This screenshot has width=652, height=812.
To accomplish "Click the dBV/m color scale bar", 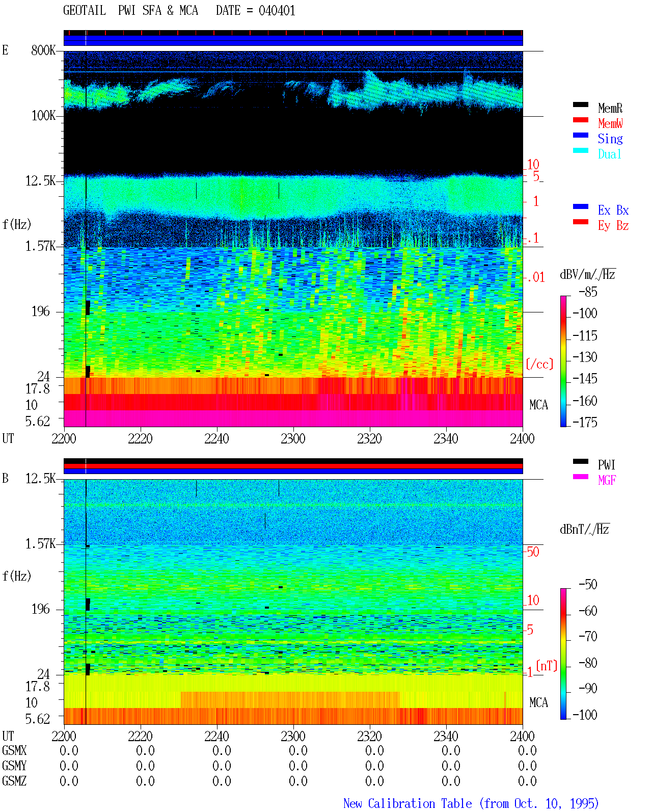I will click(563, 361).
